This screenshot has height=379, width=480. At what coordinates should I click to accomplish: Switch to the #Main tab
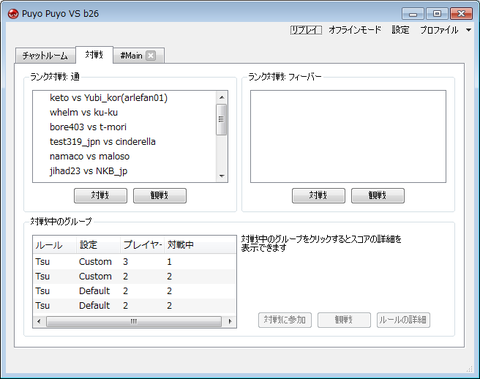(131, 55)
